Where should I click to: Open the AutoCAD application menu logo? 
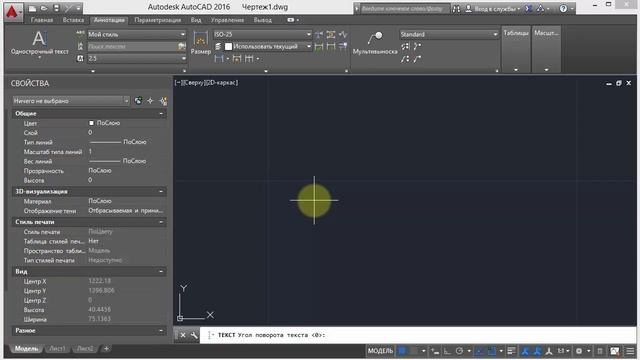pos(12,11)
